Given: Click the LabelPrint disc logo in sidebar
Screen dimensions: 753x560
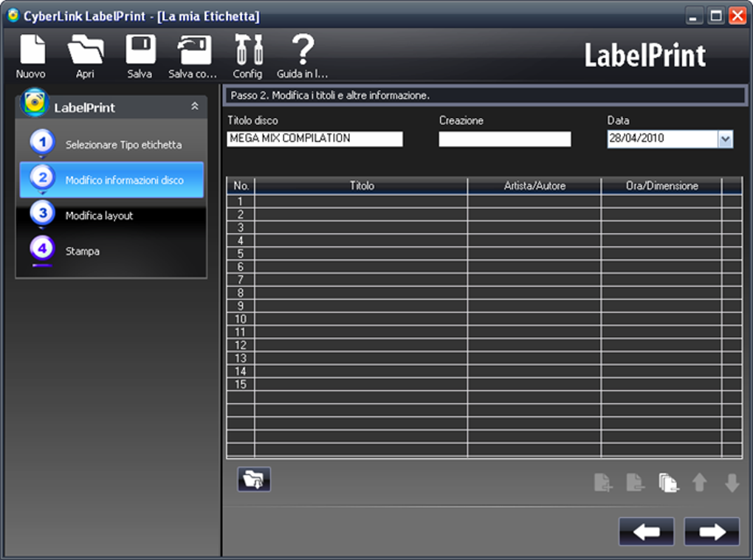Looking at the screenshot, I should point(34,103).
